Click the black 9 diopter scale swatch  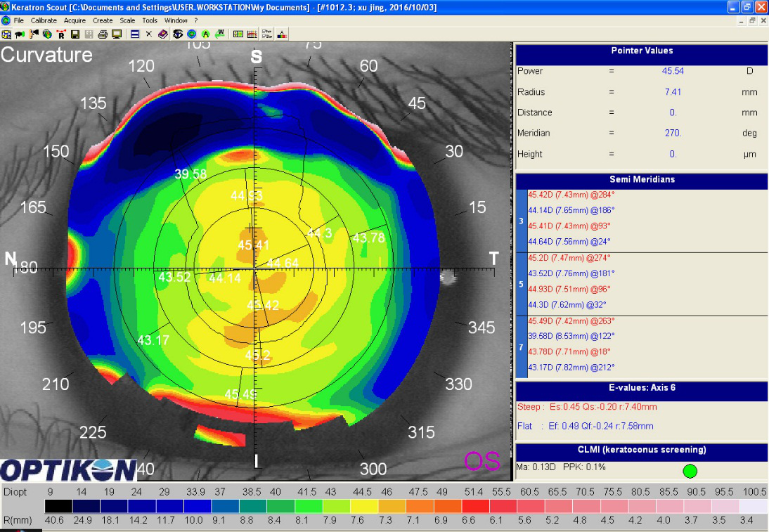tap(58, 506)
